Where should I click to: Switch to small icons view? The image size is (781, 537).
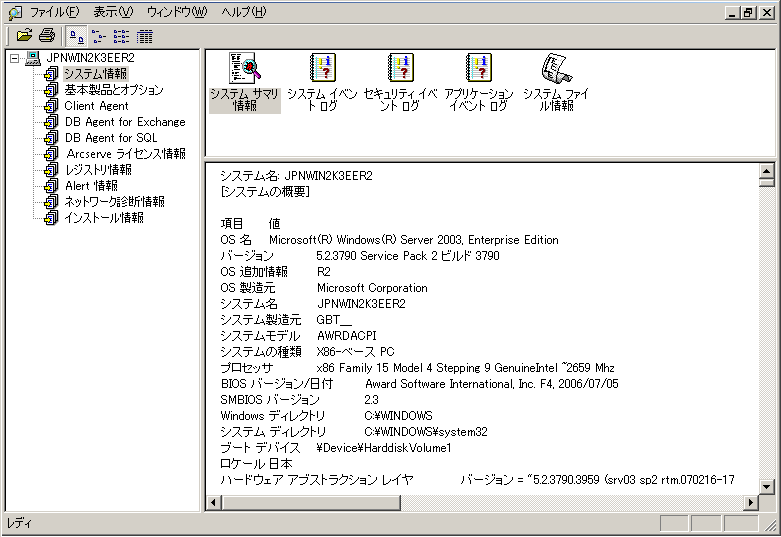click(99, 36)
